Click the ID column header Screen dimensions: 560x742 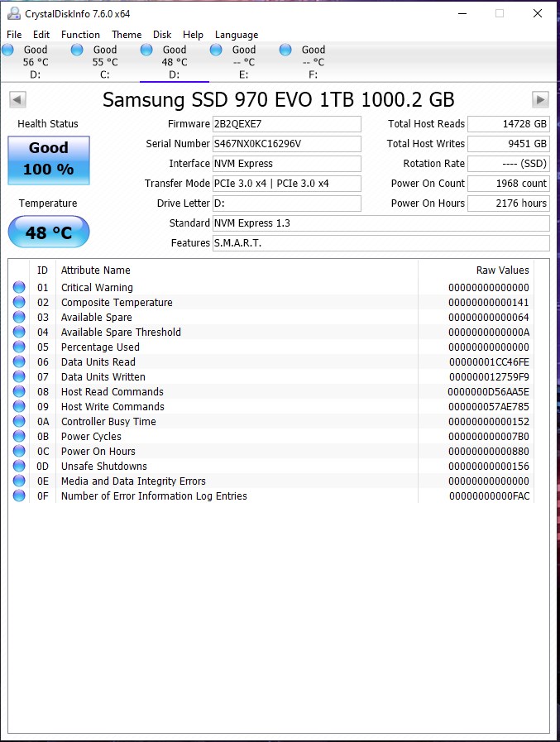(x=43, y=270)
